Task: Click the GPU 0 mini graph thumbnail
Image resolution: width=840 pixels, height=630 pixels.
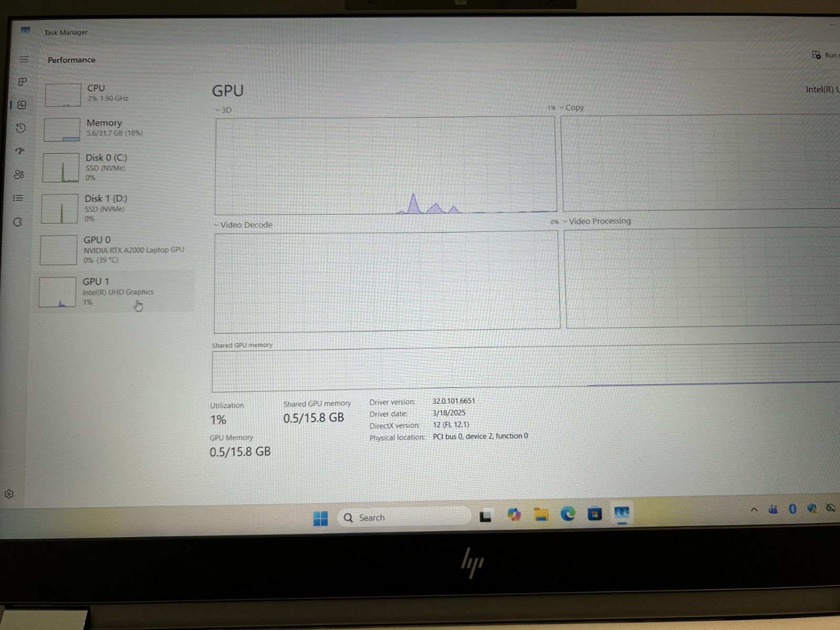Action: pos(58,250)
